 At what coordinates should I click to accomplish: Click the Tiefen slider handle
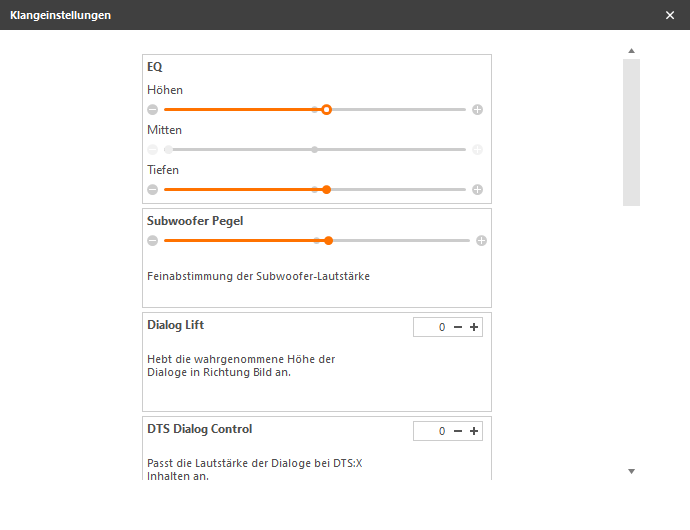coord(326,189)
